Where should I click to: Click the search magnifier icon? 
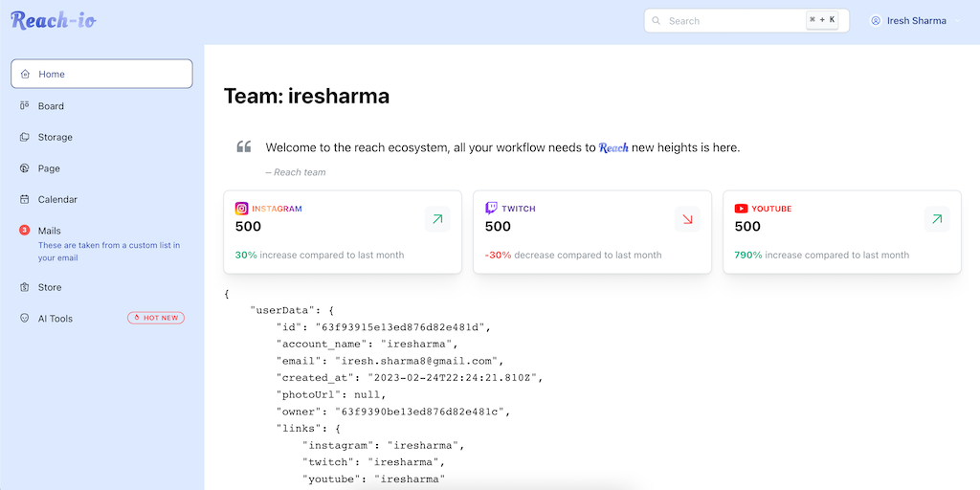(656, 20)
